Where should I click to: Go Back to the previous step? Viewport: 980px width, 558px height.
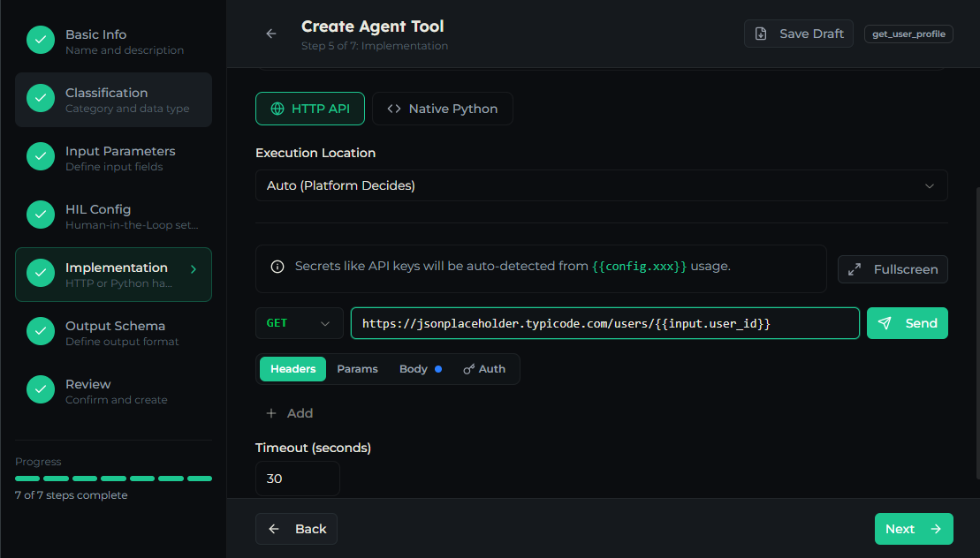pos(296,529)
